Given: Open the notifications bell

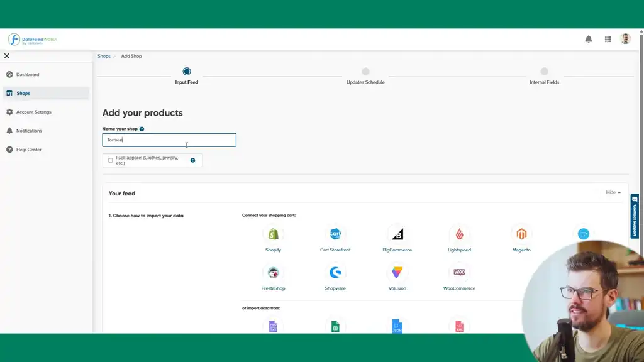Looking at the screenshot, I should pyautogui.click(x=589, y=38).
